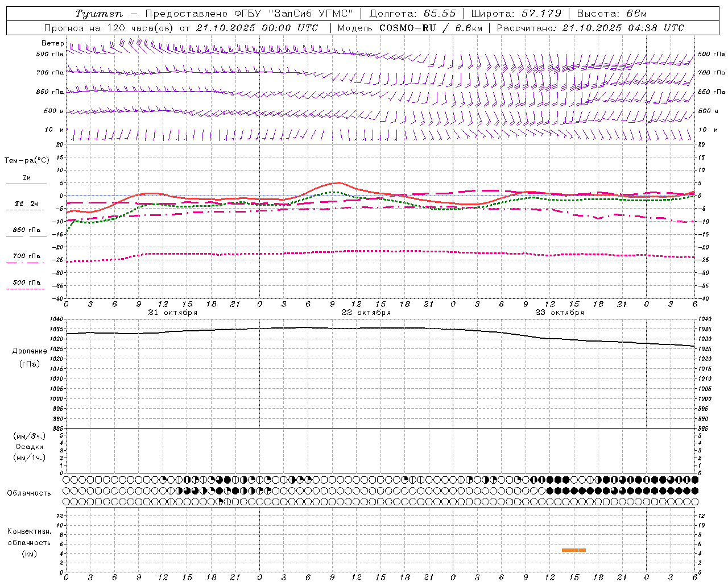Click the orange convective cloud bar
Image resolution: width=728 pixels, height=582 pixels.
pos(573,550)
